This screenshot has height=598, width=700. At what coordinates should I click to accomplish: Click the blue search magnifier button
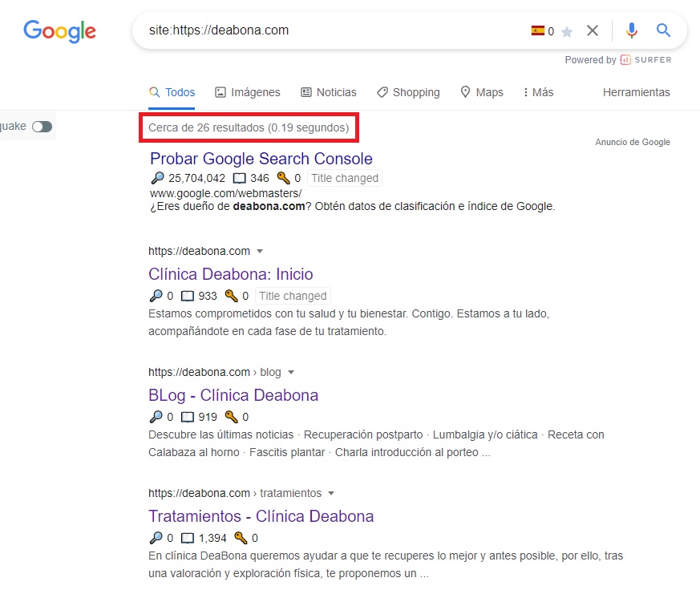point(663,31)
